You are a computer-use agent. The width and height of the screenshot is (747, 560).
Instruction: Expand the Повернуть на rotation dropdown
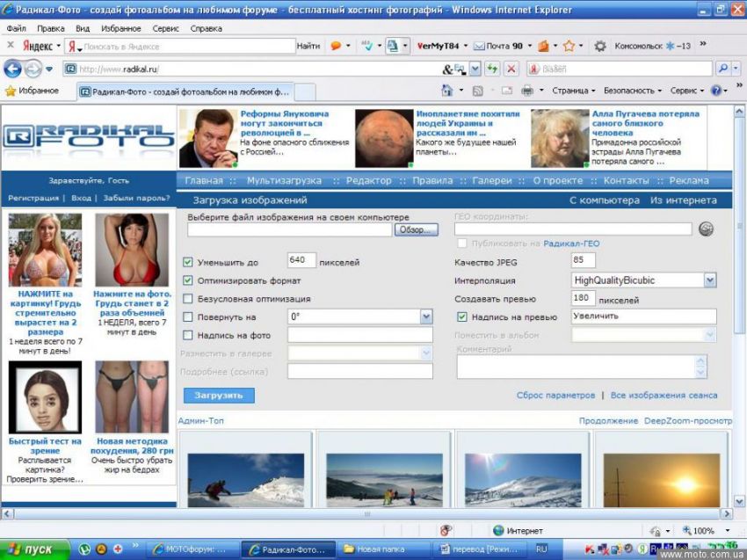(x=425, y=316)
